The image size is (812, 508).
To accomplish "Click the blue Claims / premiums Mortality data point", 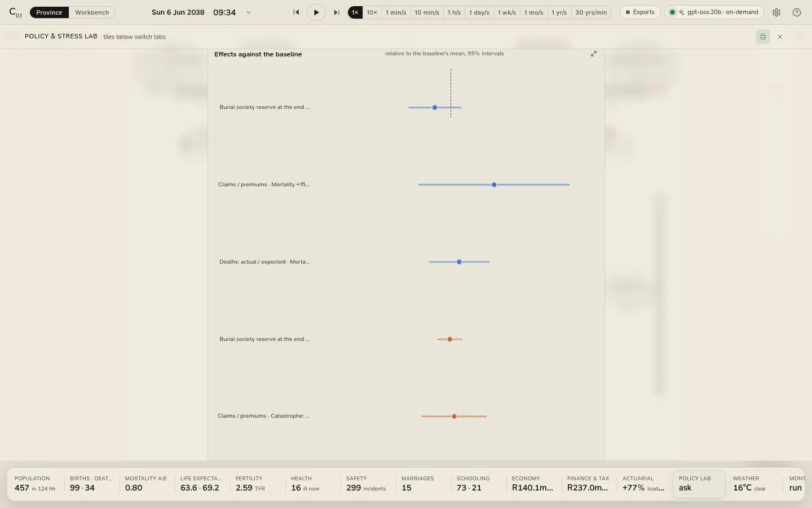I will click(494, 185).
